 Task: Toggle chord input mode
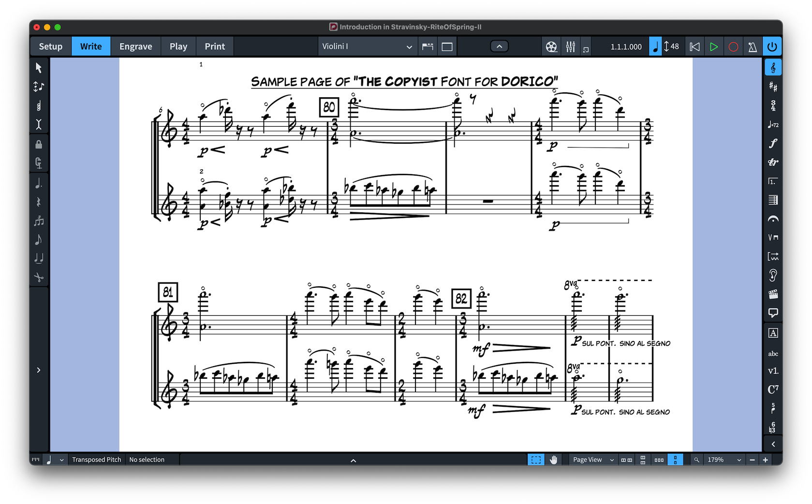pos(39,105)
